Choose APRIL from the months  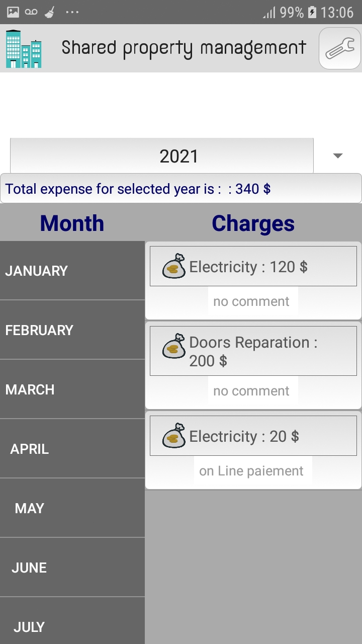[72, 449]
